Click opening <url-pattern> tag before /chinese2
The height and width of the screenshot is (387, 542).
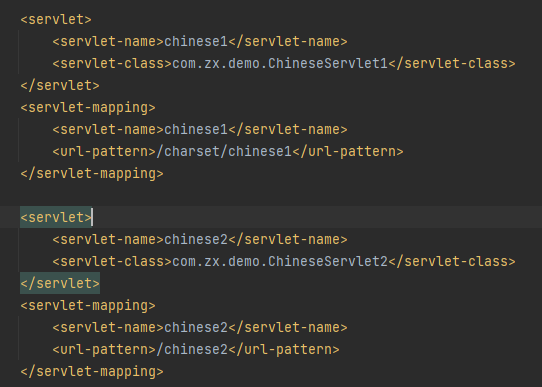coord(104,349)
